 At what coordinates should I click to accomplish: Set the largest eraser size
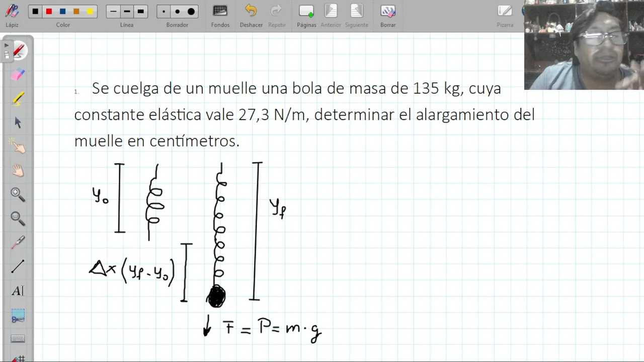(191, 12)
